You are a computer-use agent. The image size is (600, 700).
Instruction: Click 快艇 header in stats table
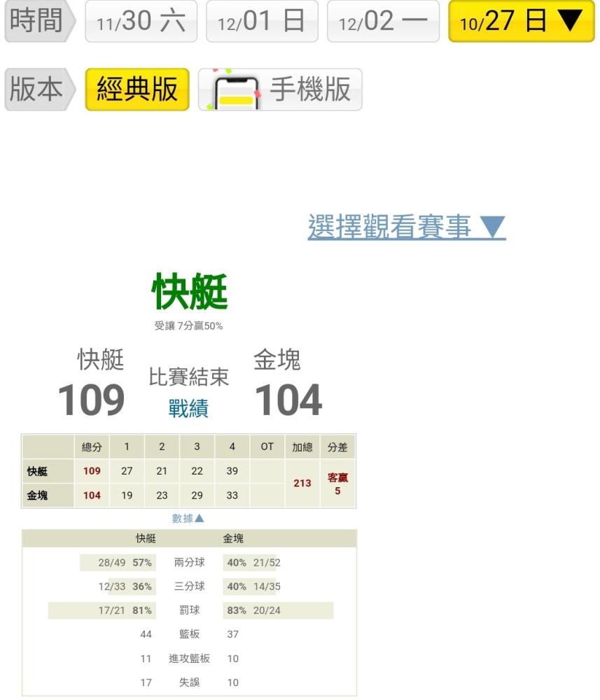pyautogui.click(x=146, y=538)
